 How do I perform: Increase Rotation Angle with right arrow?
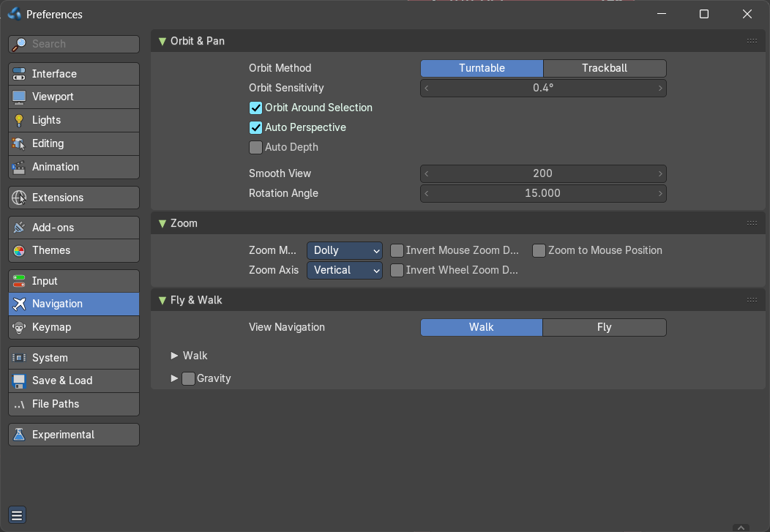660,193
